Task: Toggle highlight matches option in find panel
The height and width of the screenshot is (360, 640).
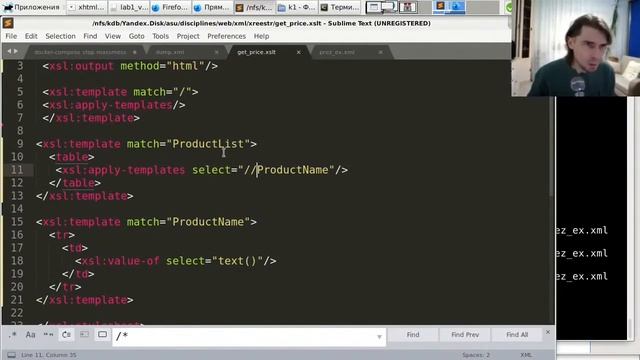Action: tap(102, 335)
